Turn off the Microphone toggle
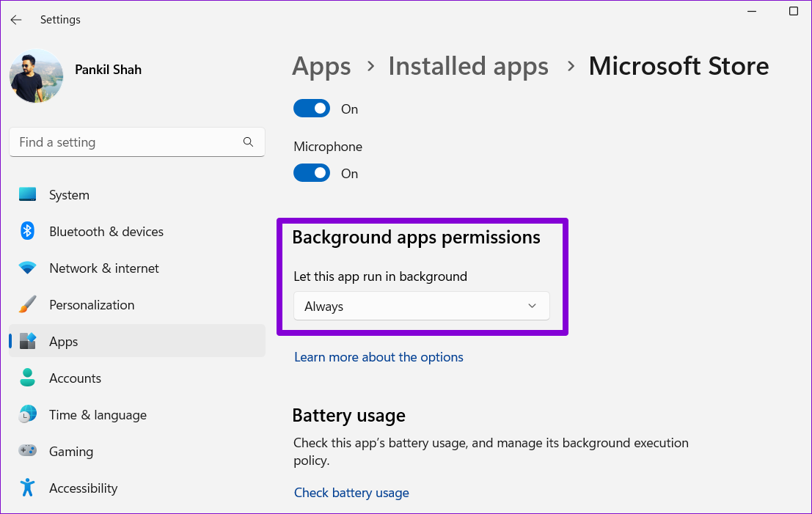Image resolution: width=812 pixels, height=514 pixels. click(312, 173)
